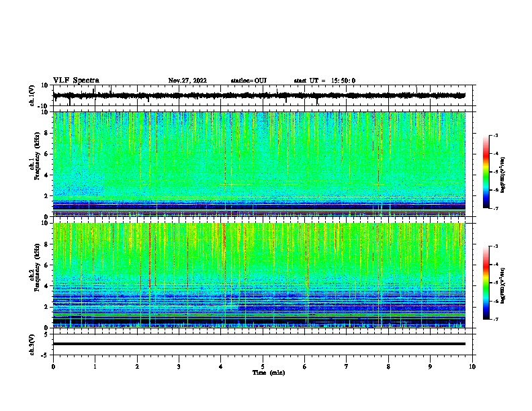Click the "-4" tick on ch.2 colorbar
This screenshot has width=532, height=411.
point(495,264)
